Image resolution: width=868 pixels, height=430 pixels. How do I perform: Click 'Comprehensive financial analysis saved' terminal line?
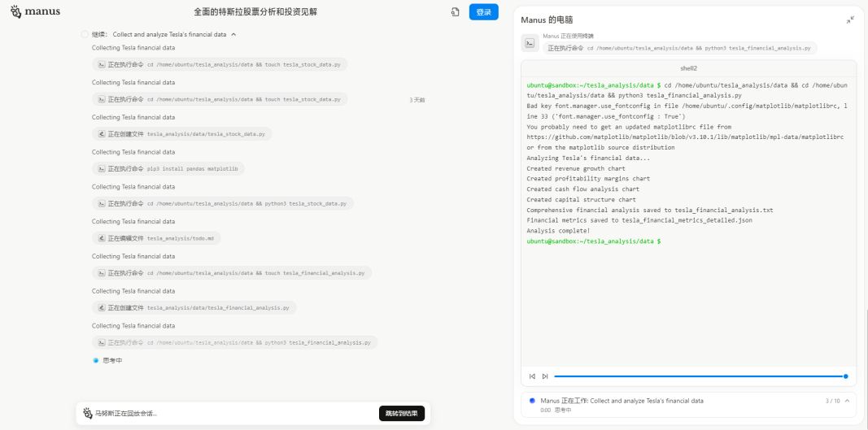click(x=650, y=211)
